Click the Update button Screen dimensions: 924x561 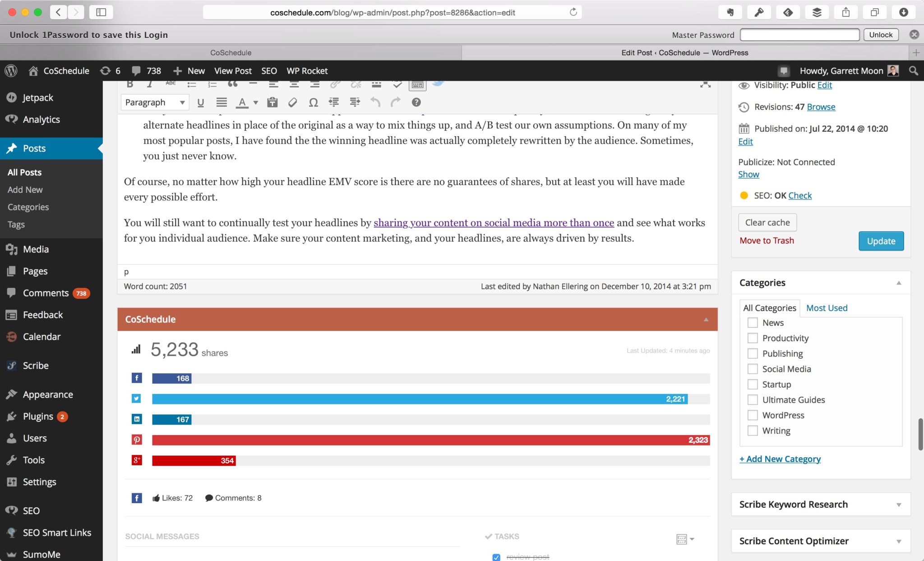pyautogui.click(x=881, y=241)
